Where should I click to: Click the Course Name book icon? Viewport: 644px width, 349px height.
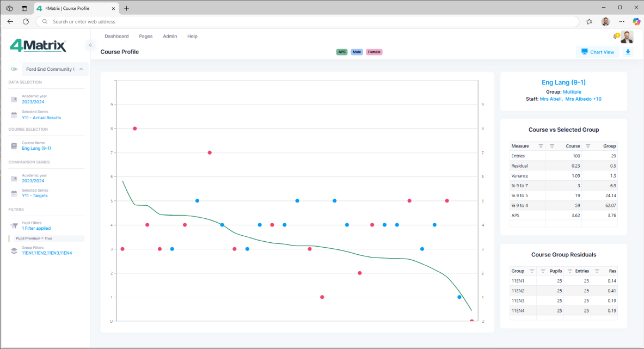coord(14,146)
